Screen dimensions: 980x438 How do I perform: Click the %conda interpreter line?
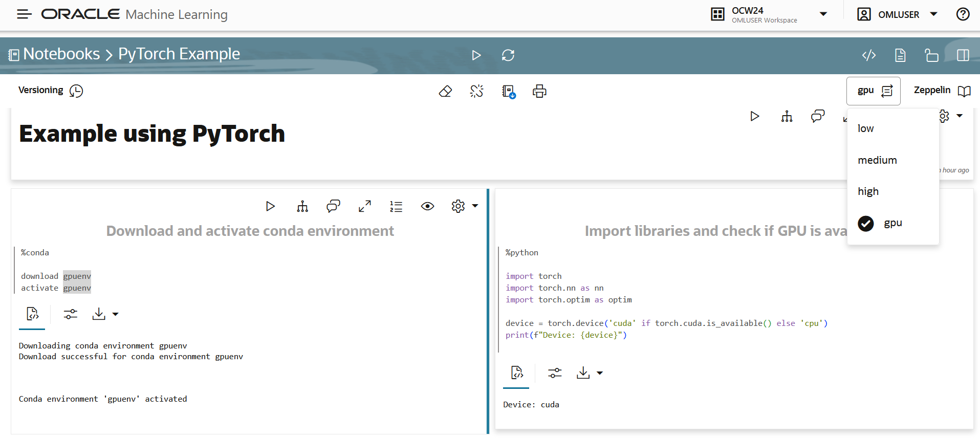(x=35, y=253)
